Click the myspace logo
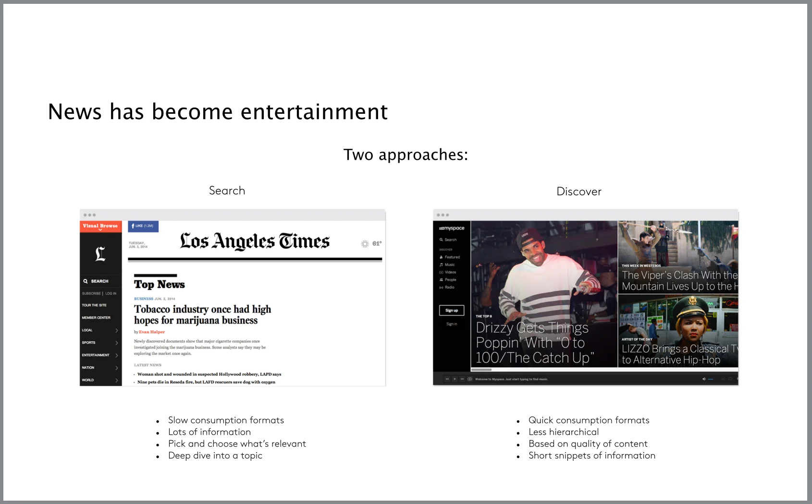 click(452, 228)
